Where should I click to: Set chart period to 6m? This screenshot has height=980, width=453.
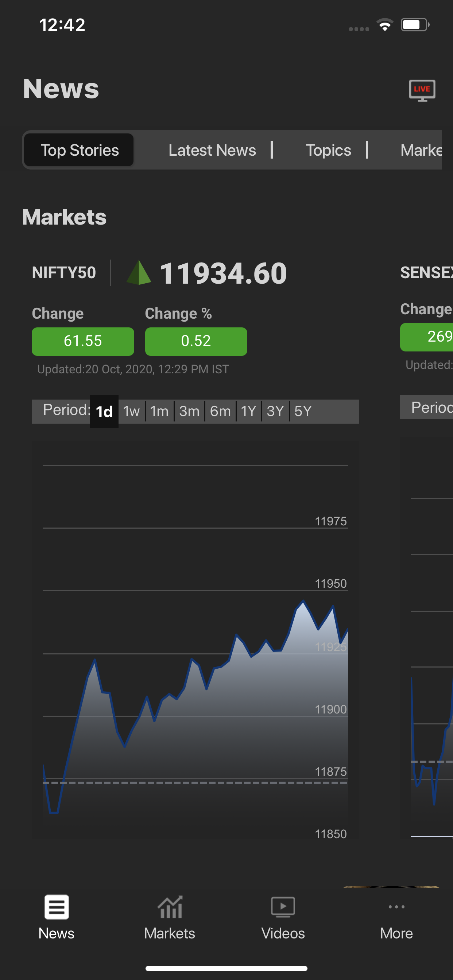click(x=220, y=412)
